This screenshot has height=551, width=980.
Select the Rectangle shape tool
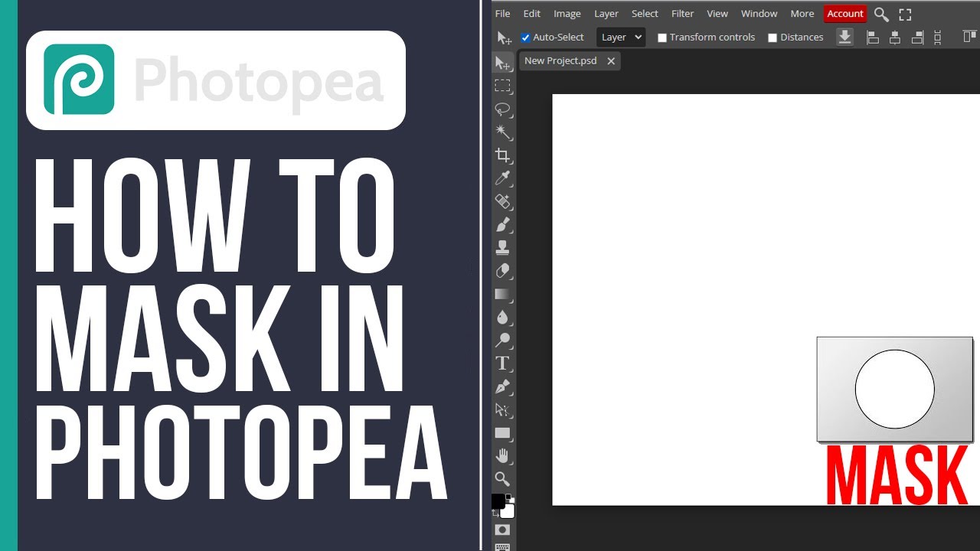(502, 432)
